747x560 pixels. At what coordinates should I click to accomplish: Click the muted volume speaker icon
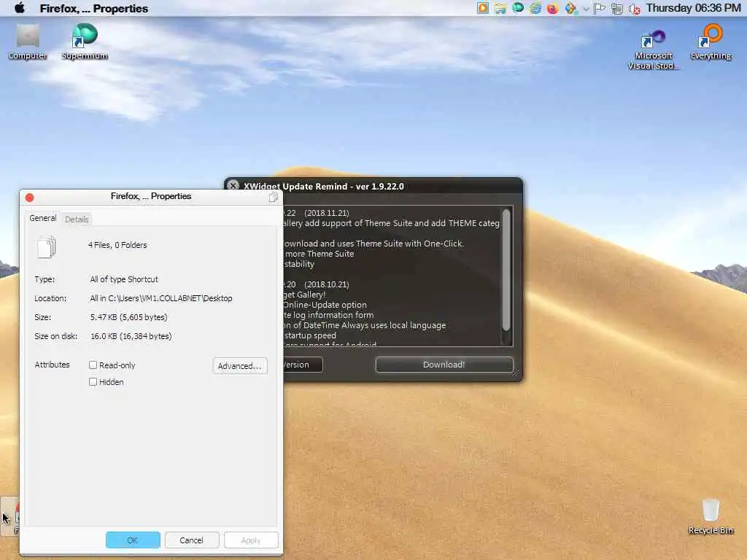(635, 9)
